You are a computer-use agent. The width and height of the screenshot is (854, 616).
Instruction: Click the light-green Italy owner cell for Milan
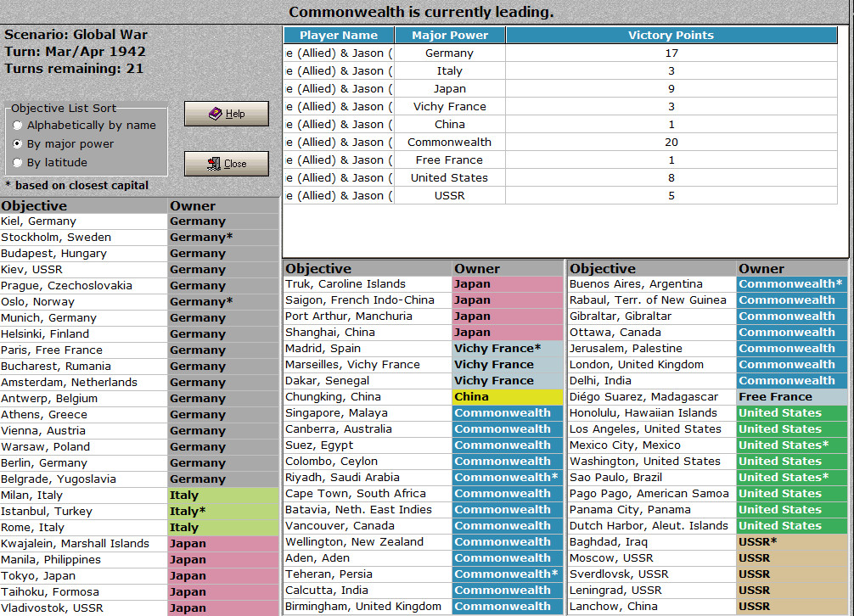point(223,496)
